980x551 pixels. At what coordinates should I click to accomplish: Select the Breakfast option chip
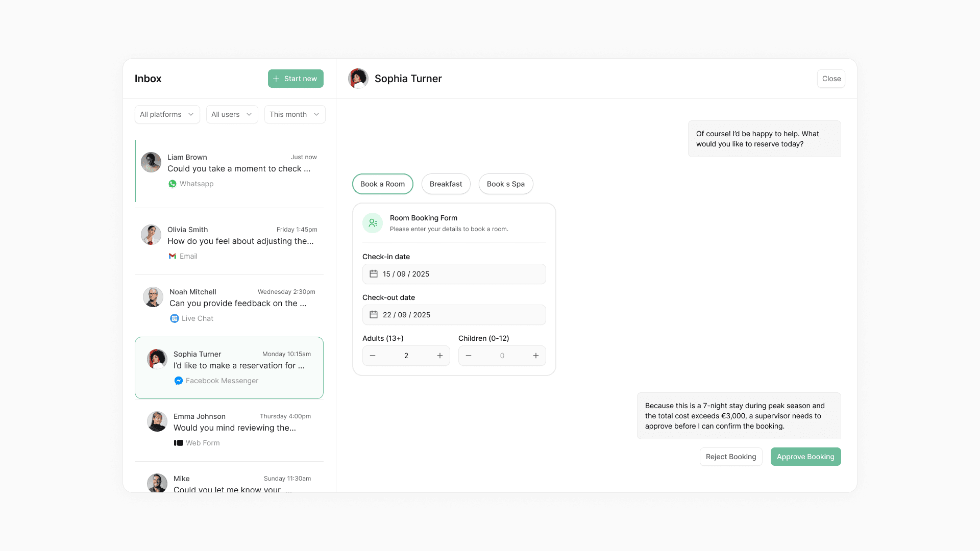pyautogui.click(x=446, y=184)
